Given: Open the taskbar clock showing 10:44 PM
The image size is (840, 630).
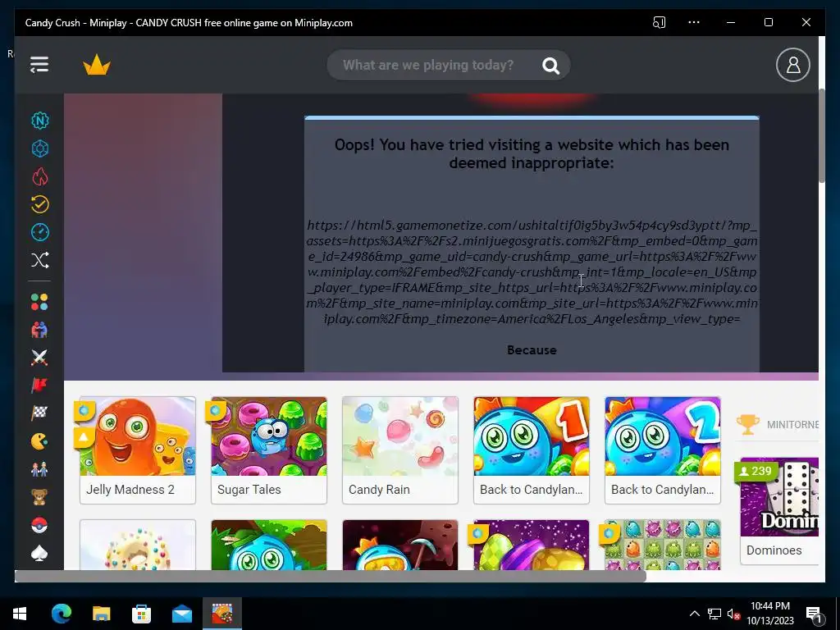Looking at the screenshot, I should [769, 614].
